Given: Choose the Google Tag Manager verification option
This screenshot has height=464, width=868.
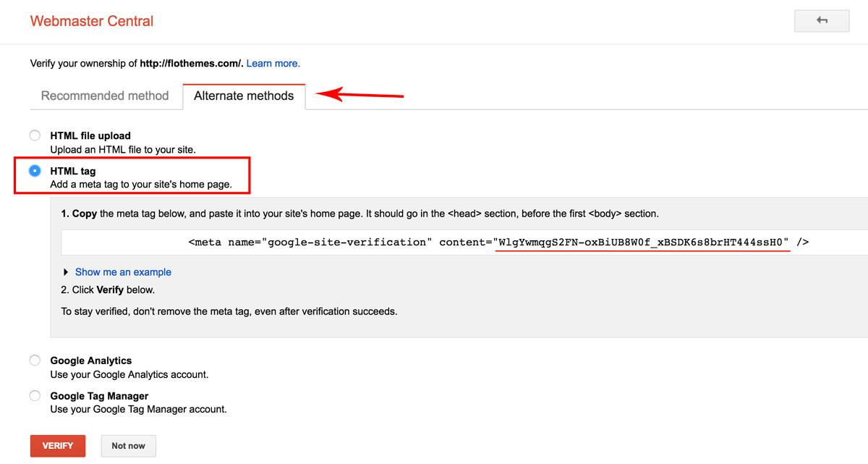Looking at the screenshot, I should 34,395.
